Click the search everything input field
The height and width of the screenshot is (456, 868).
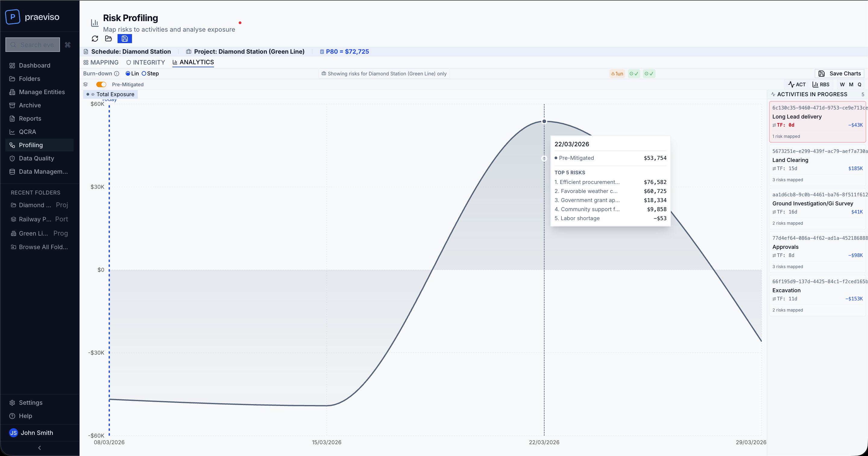coord(32,45)
